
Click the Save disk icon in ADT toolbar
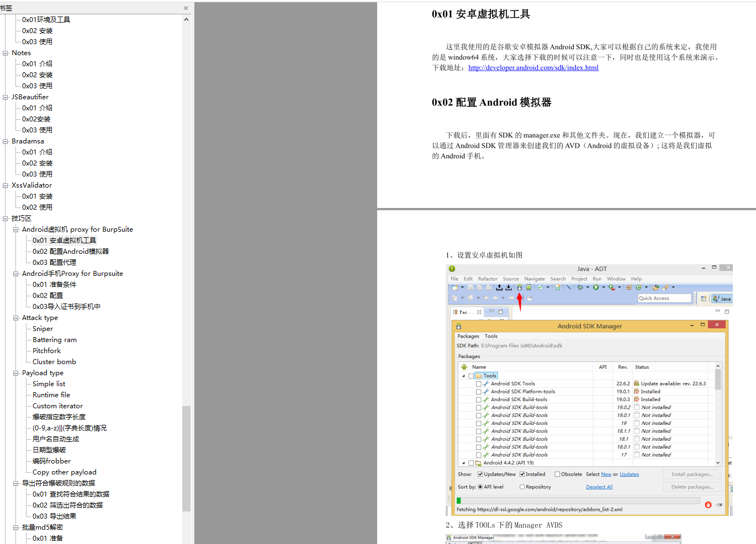[470, 287]
